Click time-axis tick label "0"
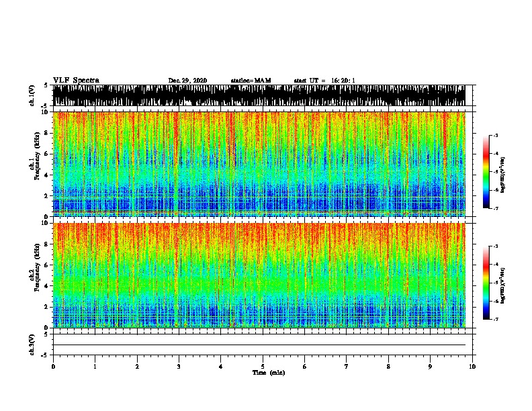The image size is (532, 411). (x=53, y=367)
